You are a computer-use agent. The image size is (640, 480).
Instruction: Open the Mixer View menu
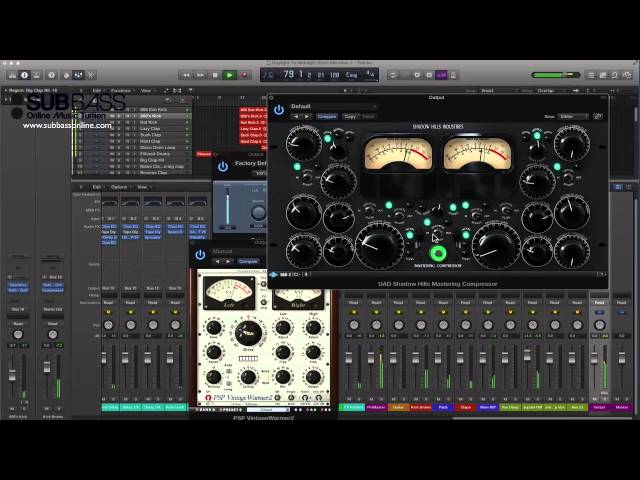click(x=142, y=187)
